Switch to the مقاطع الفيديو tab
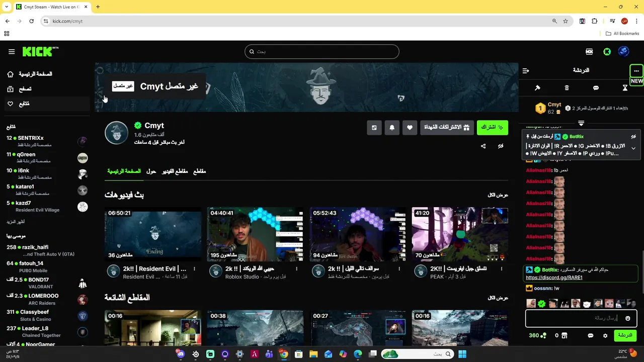 point(175,171)
